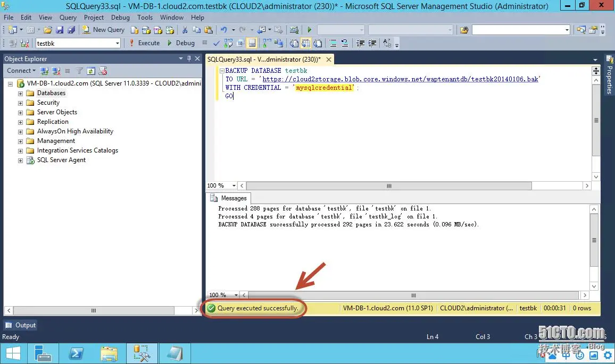Click the Query Options icon
The image size is (615, 364).
240,43
